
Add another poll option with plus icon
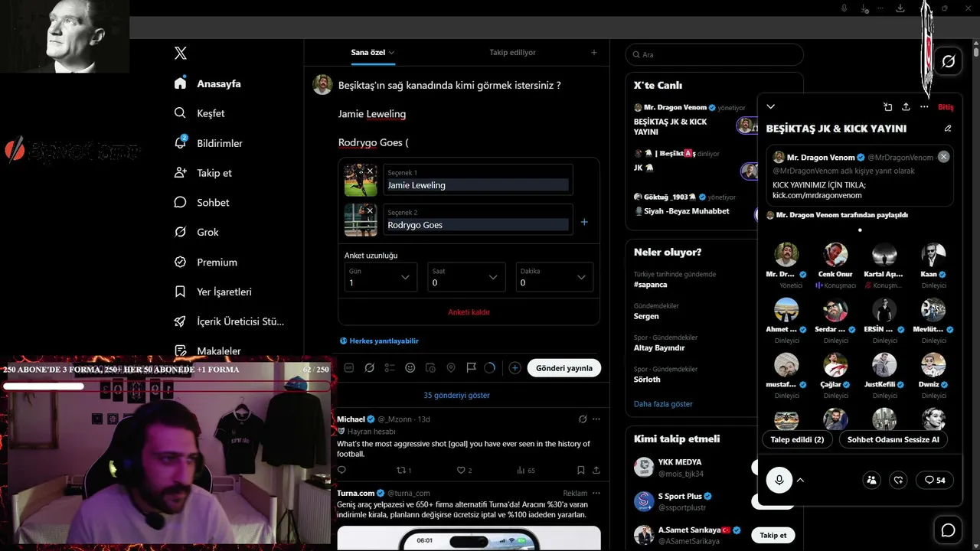tap(584, 222)
